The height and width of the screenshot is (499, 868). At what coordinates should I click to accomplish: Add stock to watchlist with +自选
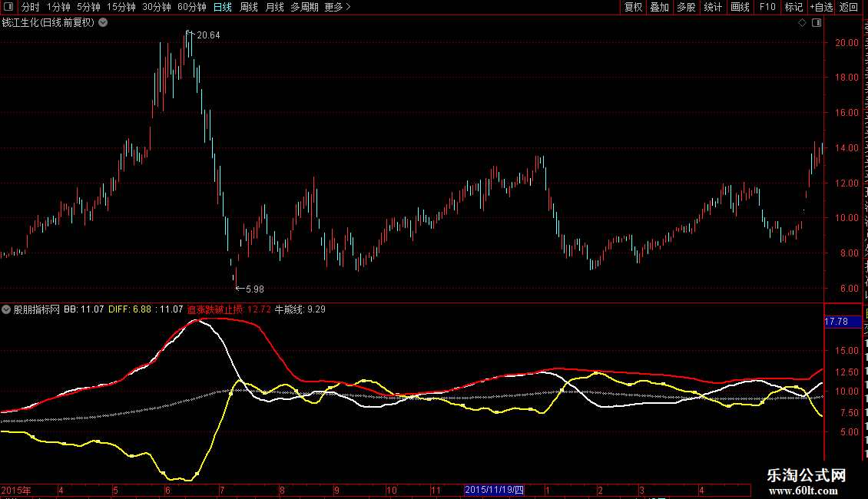pyautogui.click(x=821, y=7)
